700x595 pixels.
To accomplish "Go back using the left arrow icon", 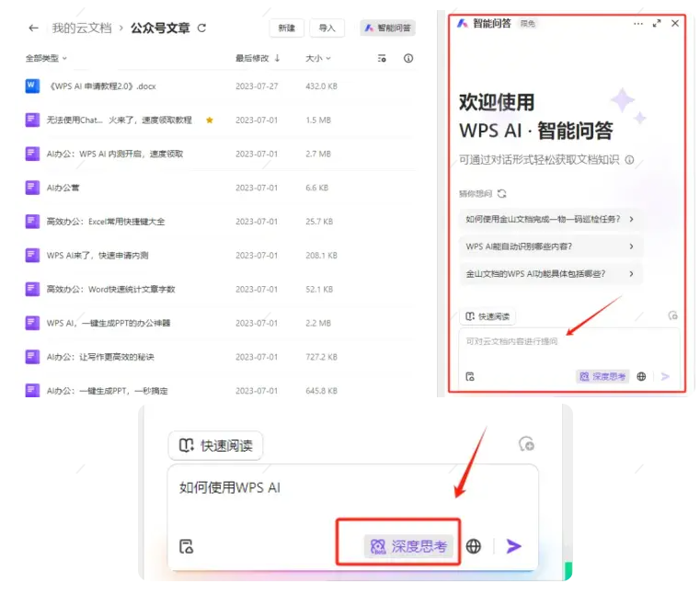I will pyautogui.click(x=33, y=29).
